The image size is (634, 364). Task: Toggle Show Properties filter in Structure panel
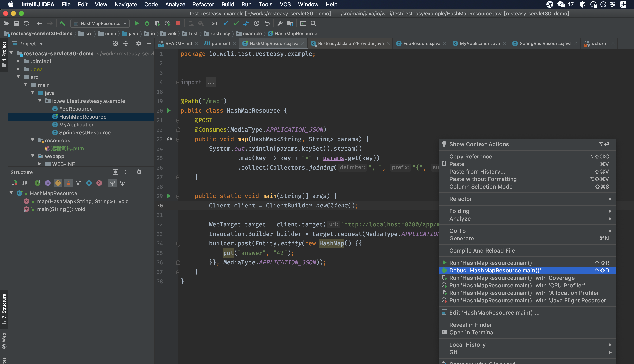pos(48,183)
